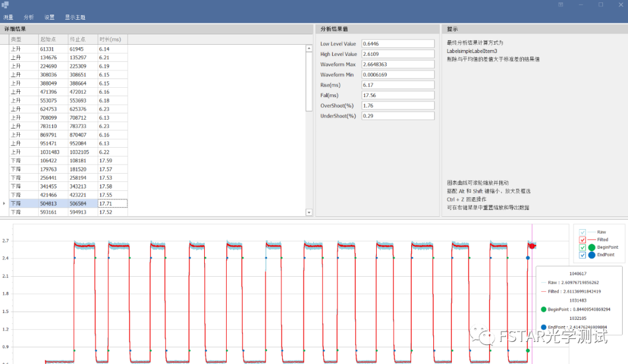Open the 显示主题 menu
The height and width of the screenshot is (364, 628).
click(x=74, y=17)
